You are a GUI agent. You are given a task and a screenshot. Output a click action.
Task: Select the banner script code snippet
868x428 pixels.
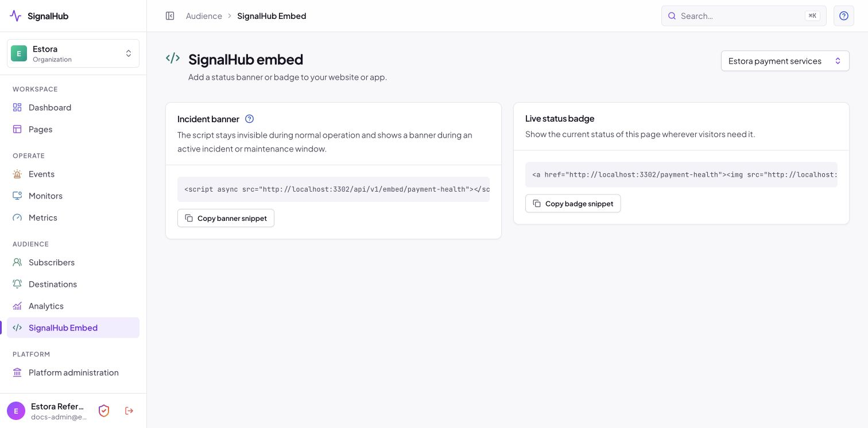click(x=334, y=189)
